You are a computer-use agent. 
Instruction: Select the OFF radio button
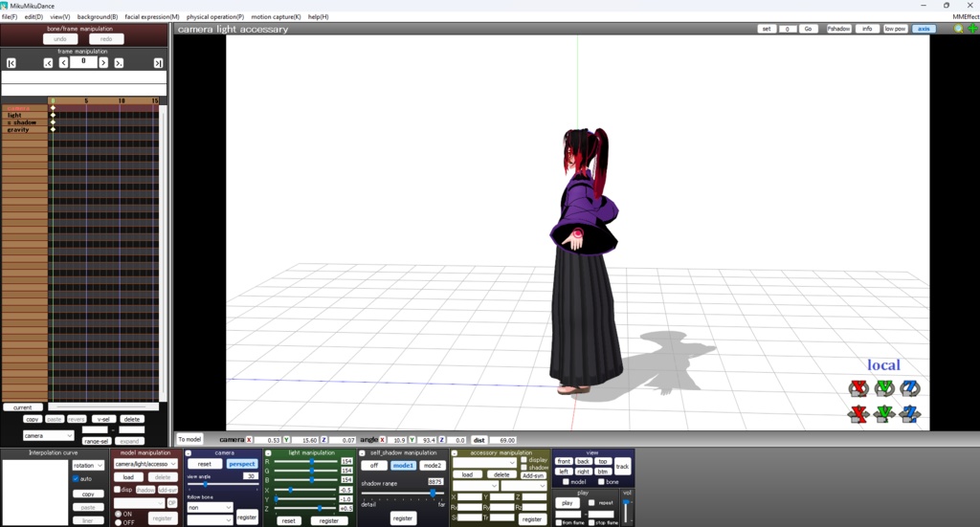118,522
